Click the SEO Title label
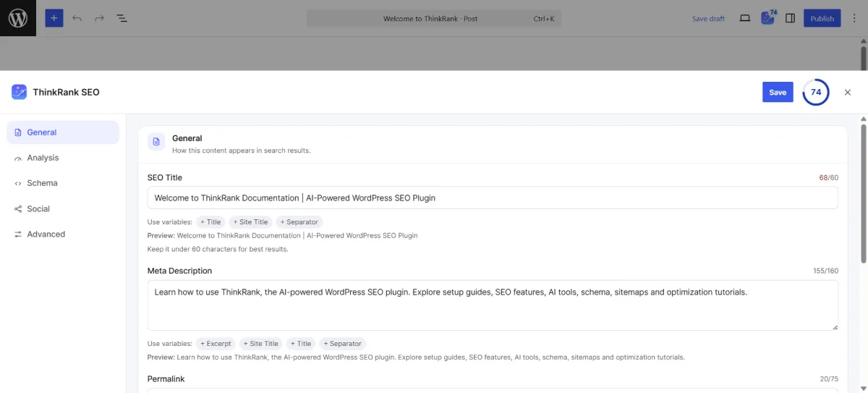 pos(165,177)
